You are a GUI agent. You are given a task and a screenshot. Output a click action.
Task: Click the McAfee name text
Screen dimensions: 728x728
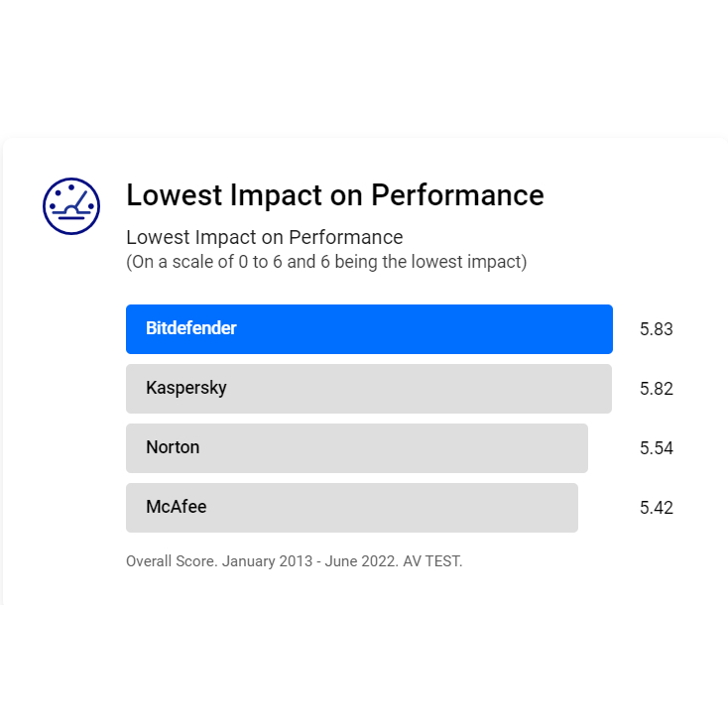[177, 507]
